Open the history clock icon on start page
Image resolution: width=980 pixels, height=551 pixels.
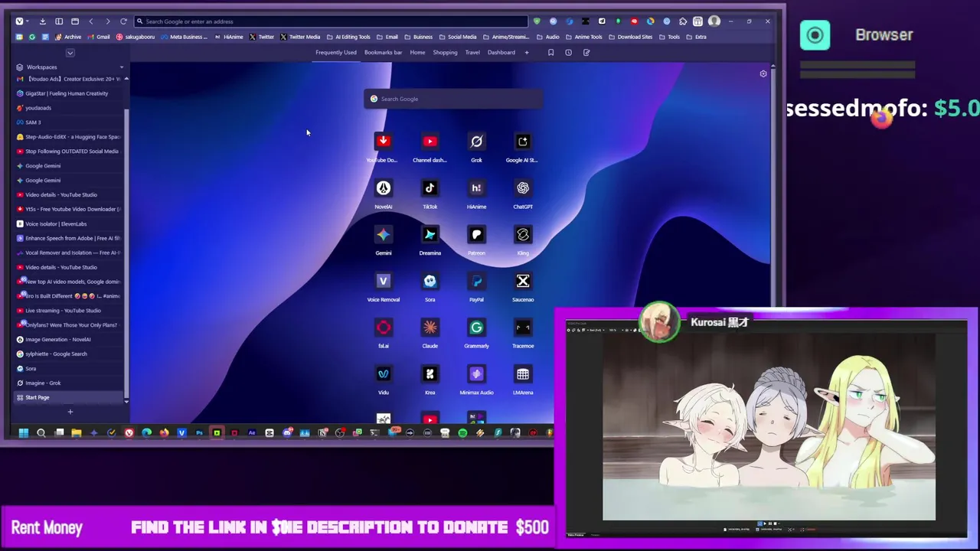click(568, 53)
